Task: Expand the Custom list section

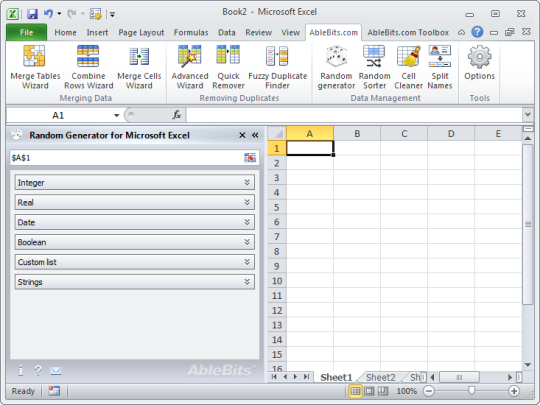Action: point(135,262)
